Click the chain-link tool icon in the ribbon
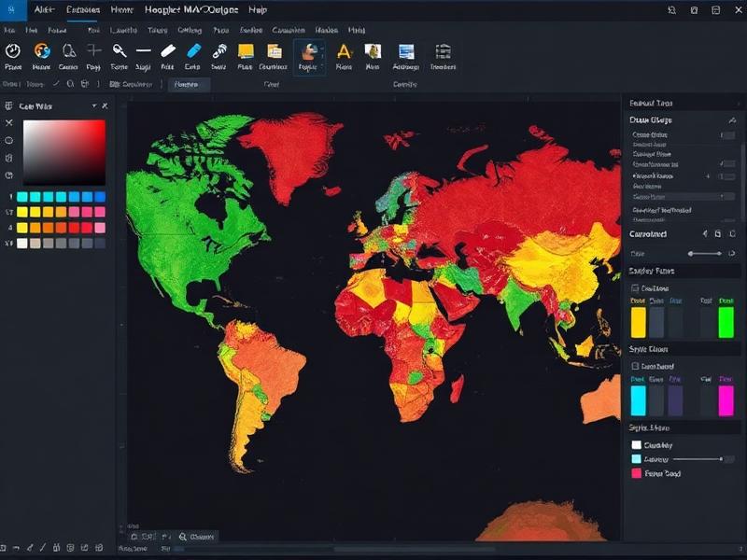The width and height of the screenshot is (747, 560). 219,50
